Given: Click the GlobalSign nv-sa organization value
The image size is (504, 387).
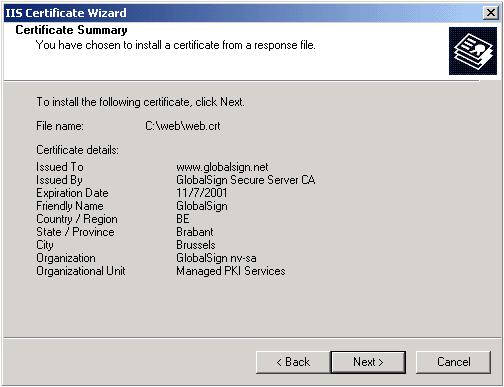Looking at the screenshot, I should (x=216, y=258).
